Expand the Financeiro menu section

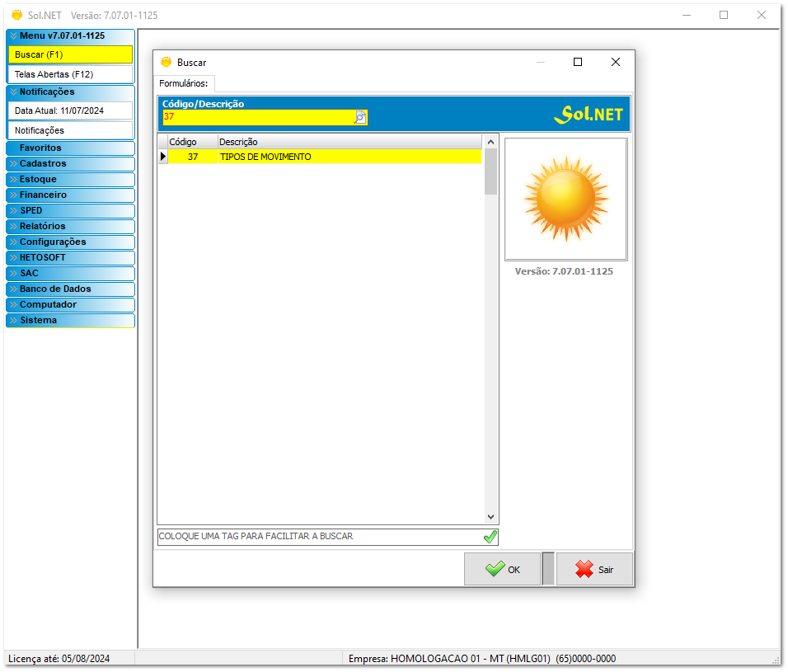[x=69, y=195]
